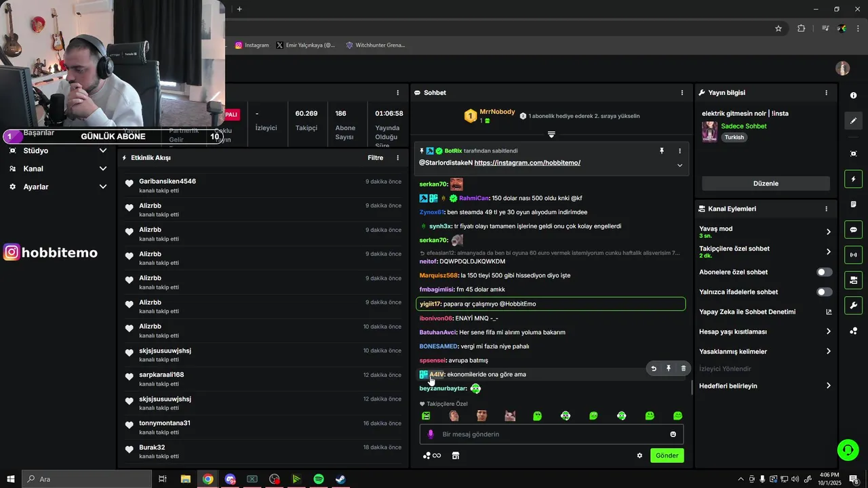Click the pencil edit icon in right sidebar

853,121
